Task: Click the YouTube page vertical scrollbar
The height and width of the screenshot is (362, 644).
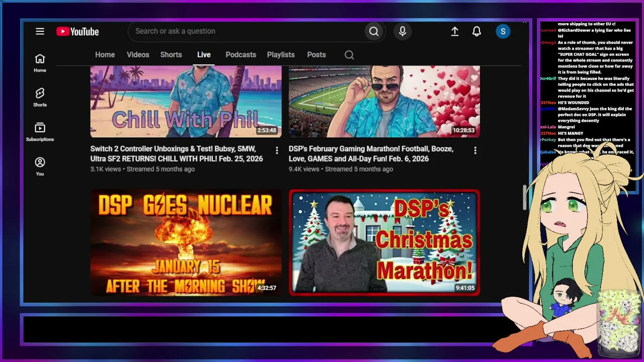Action: [x=525, y=197]
